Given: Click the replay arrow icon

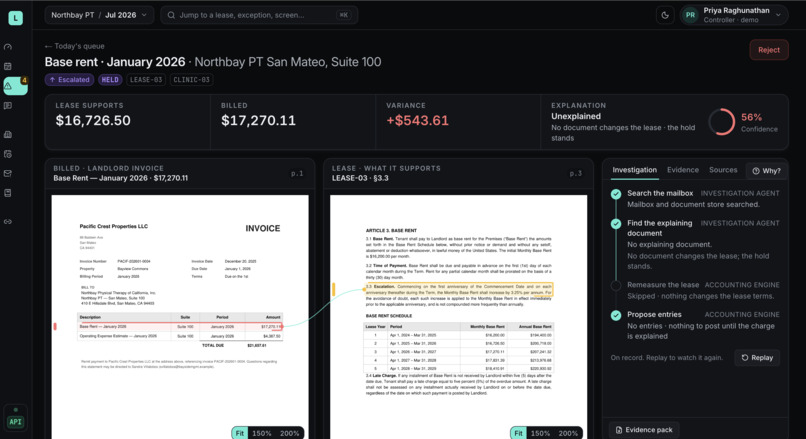Looking at the screenshot, I should [x=745, y=358].
